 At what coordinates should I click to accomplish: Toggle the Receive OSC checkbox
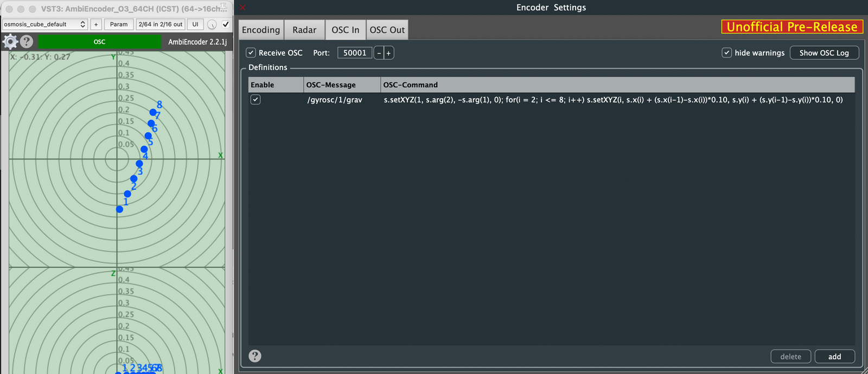251,53
